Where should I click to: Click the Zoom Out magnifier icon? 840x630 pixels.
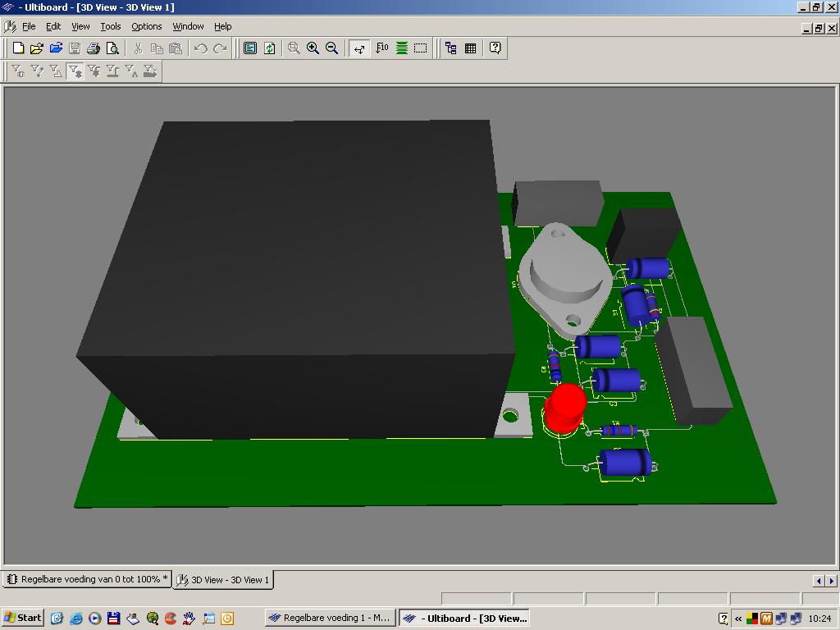(x=331, y=48)
